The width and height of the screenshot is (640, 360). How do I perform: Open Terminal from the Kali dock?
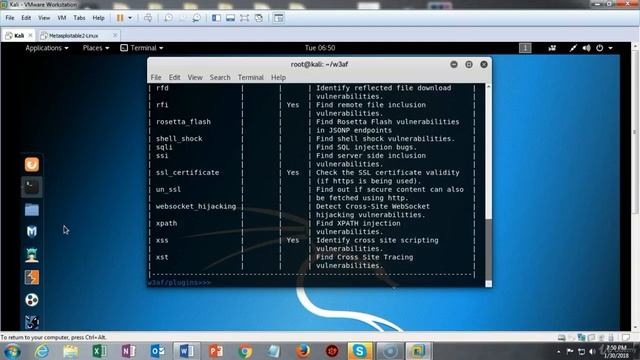[32, 187]
